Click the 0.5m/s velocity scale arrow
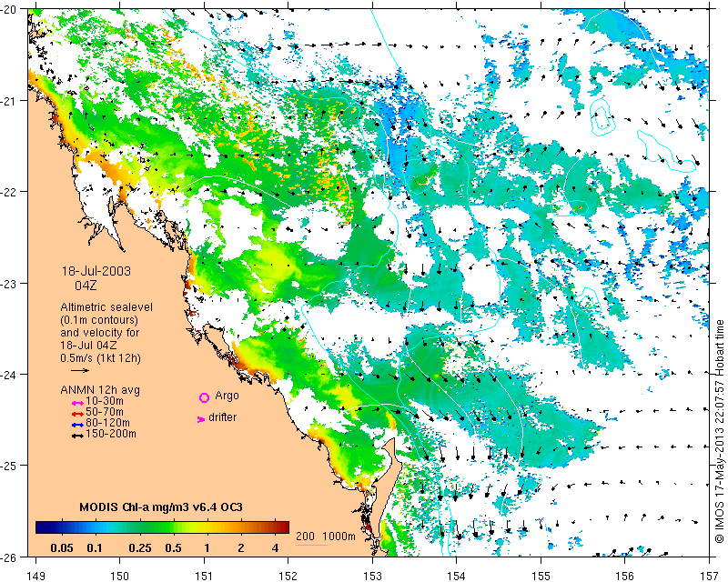728x582 pixels. click(x=80, y=370)
